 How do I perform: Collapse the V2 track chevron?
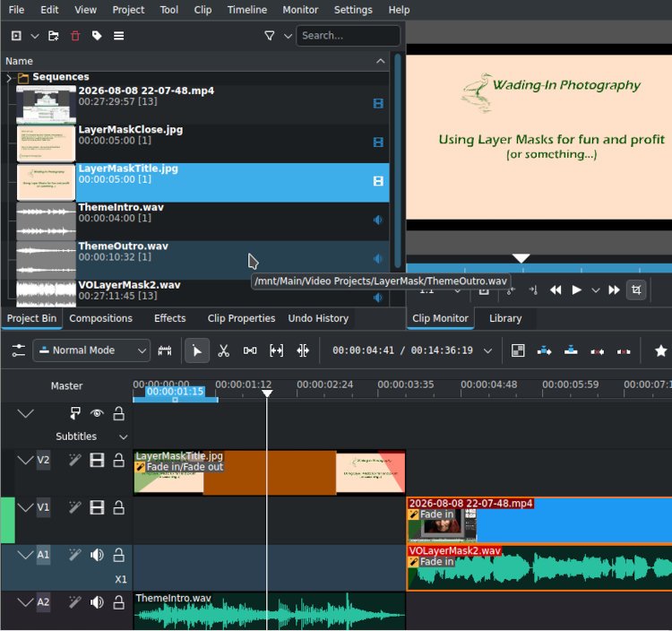[25, 461]
